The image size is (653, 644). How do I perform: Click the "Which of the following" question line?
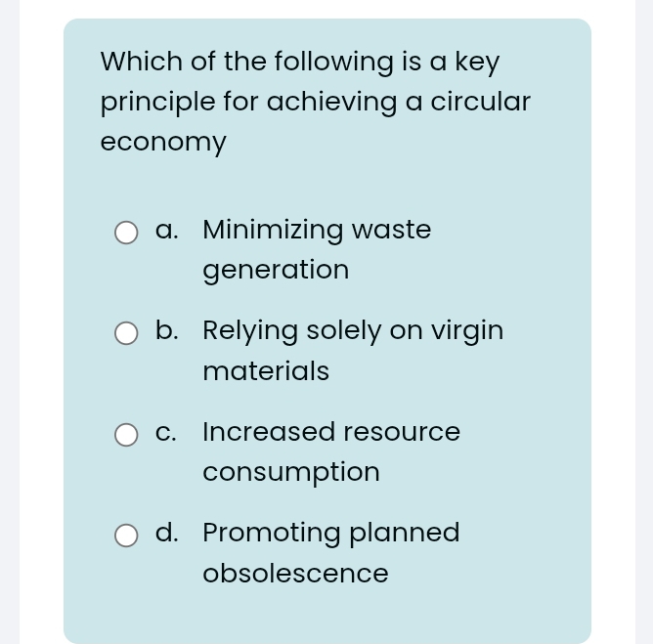[299, 62]
